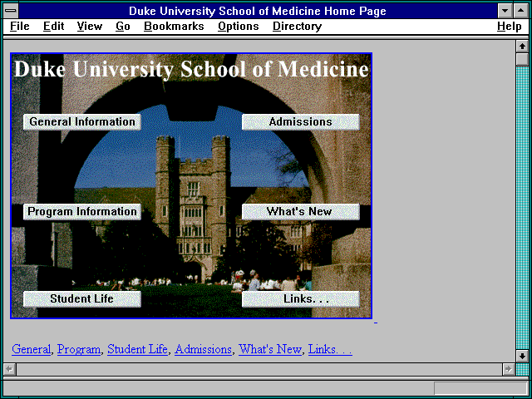Follow the Links. . . text link
This screenshot has height=399, width=532.
point(330,349)
